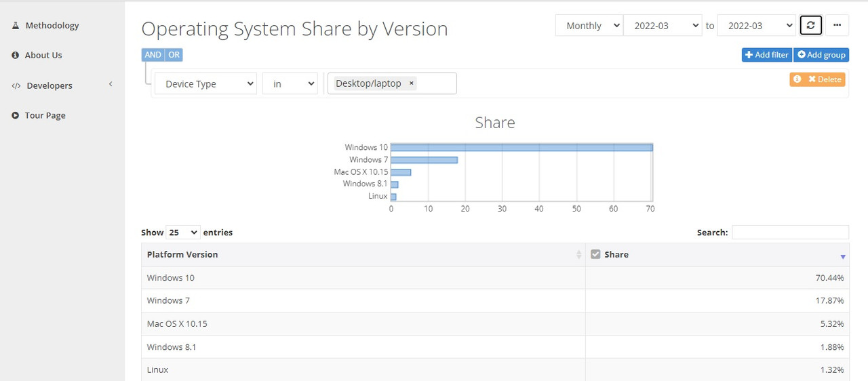This screenshot has width=868, height=381.
Task: Click the chart title Share
Action: (x=495, y=123)
